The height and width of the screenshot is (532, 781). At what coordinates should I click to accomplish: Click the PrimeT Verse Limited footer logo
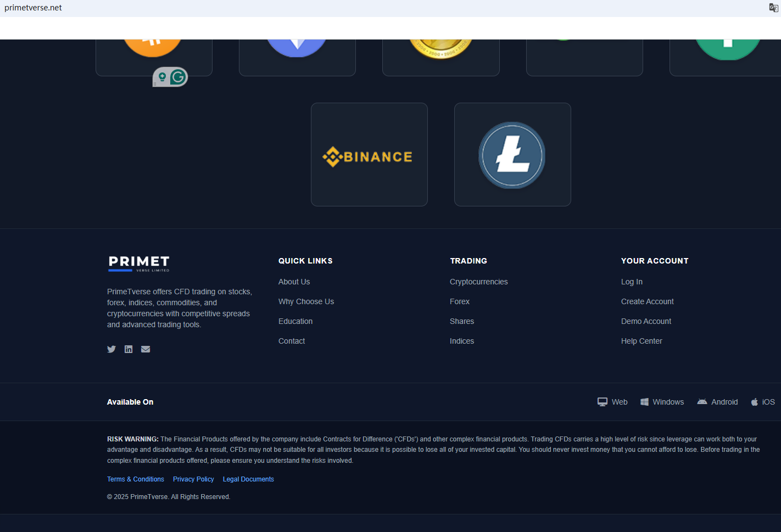(x=139, y=264)
